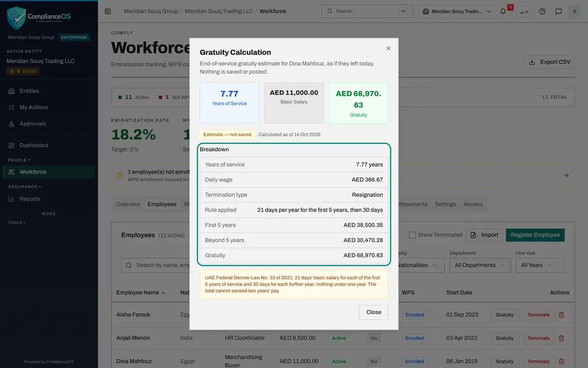The width and height of the screenshot is (588, 368).
Task: Open the help question-mark icon
Action: tap(542, 11)
